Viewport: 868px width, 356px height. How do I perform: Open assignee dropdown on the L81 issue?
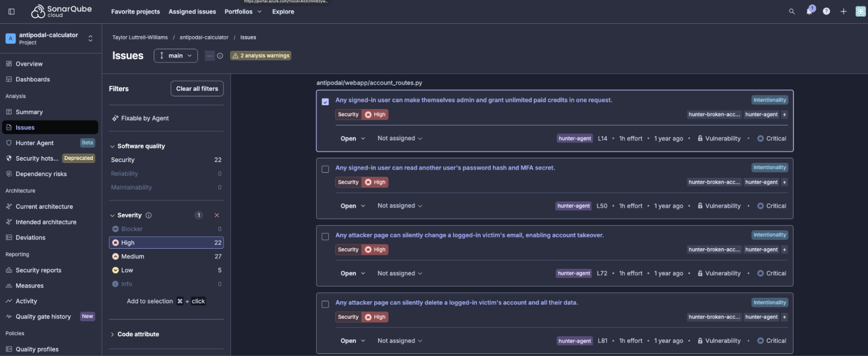click(400, 341)
